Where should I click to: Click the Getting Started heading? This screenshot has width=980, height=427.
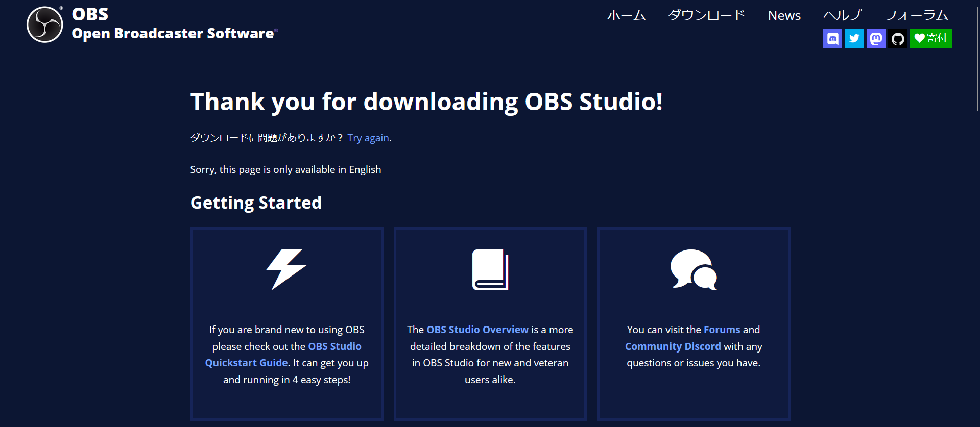pos(256,203)
